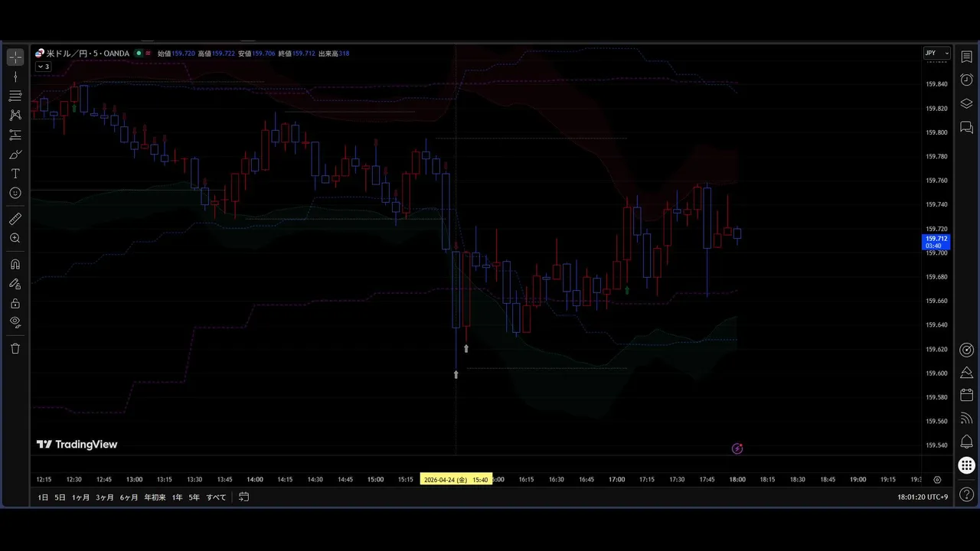Open the go to date picker
This screenshot has width=980, height=551.
pyautogui.click(x=243, y=497)
